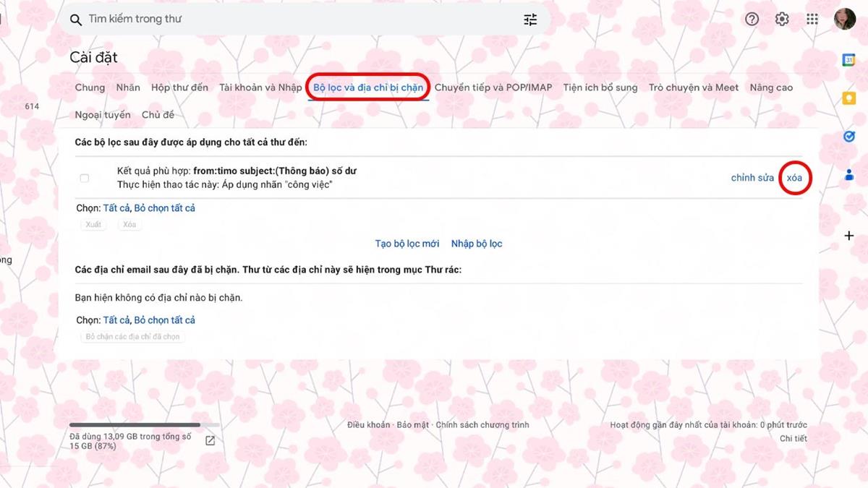Click the Settings gear icon
The height and width of the screenshot is (488, 868).
(782, 20)
